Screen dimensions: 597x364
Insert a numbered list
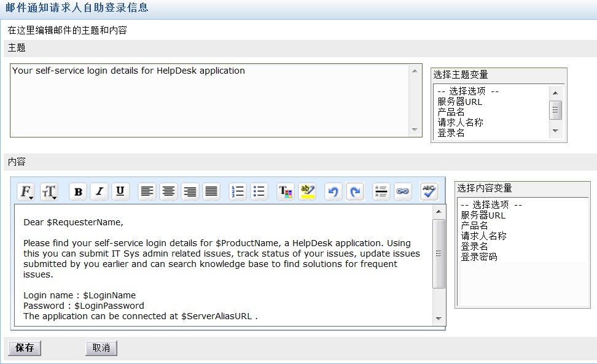(x=238, y=192)
